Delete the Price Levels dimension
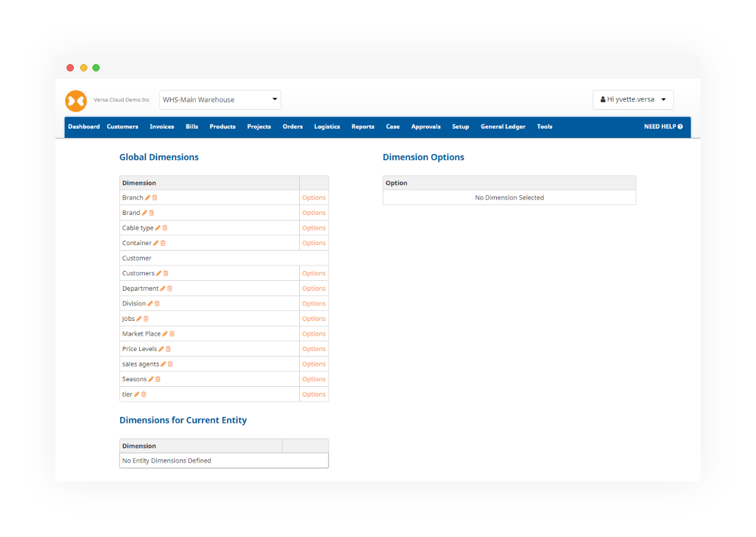Viewport: 756px width, 537px height. click(x=168, y=349)
